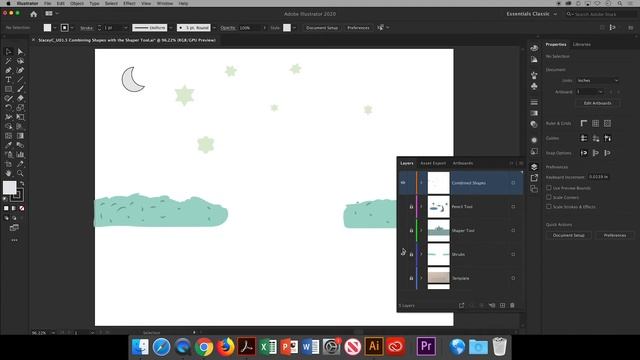Select the Direct Selection tool
This screenshot has width=640, height=360.
(x=20, y=51)
